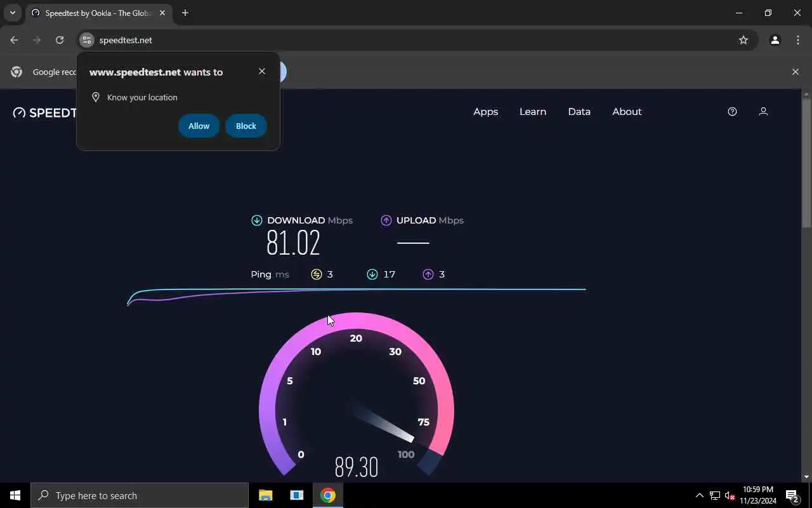The image size is (812, 508).
Task: Open a new browser tab
Action: point(185,13)
